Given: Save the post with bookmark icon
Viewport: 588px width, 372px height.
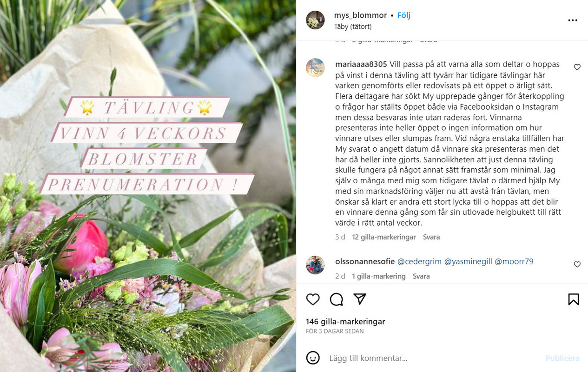Looking at the screenshot, I should (x=574, y=299).
